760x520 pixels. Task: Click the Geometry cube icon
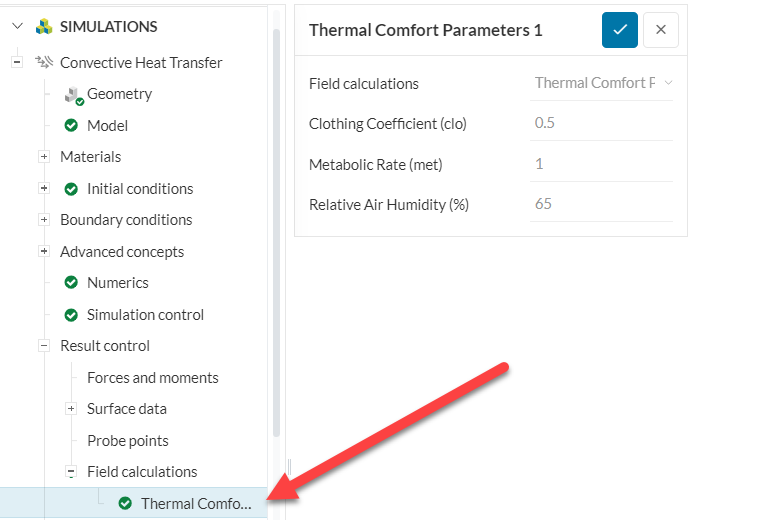click(72, 95)
